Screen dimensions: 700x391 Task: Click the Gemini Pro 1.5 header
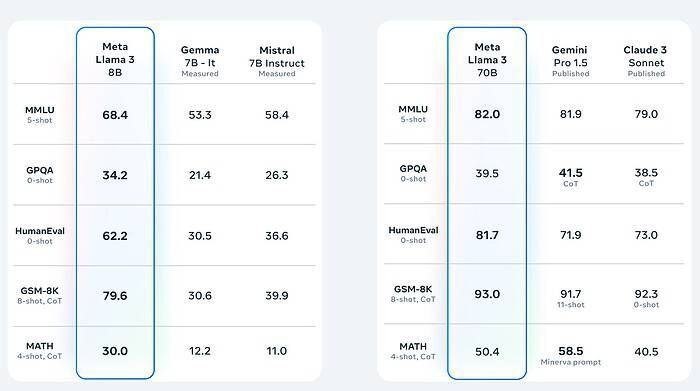(570, 61)
